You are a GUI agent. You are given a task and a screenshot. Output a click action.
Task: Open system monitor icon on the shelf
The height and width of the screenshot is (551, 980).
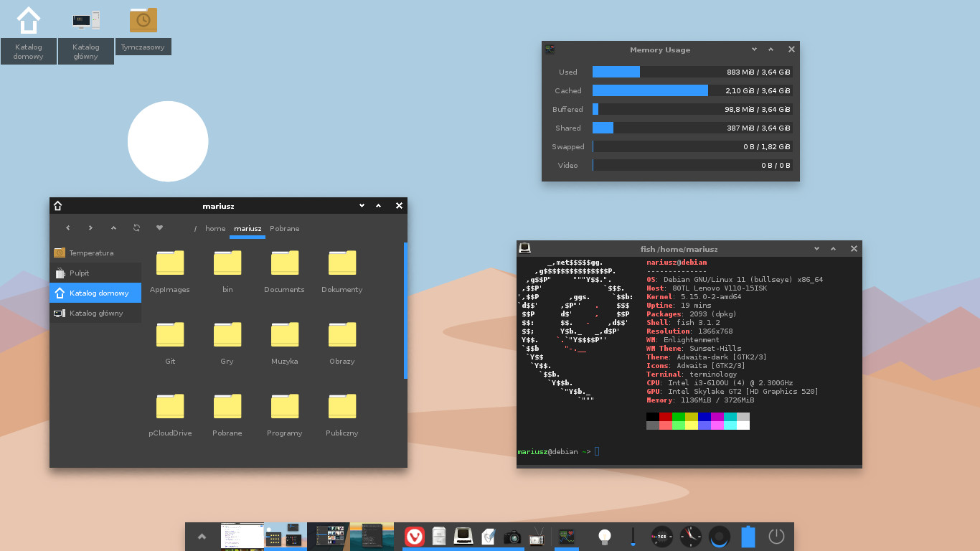pos(567,536)
